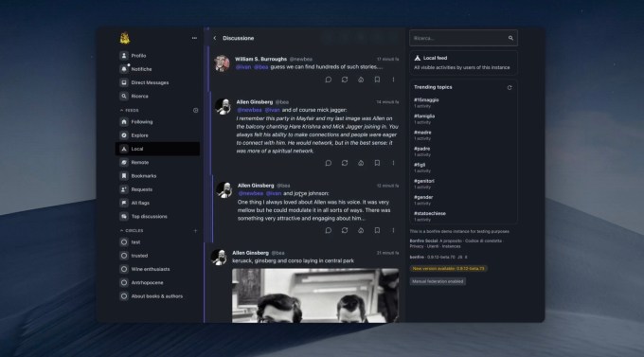Open feeds settings icon next to FEEDS
This screenshot has width=644, height=357.
click(195, 110)
